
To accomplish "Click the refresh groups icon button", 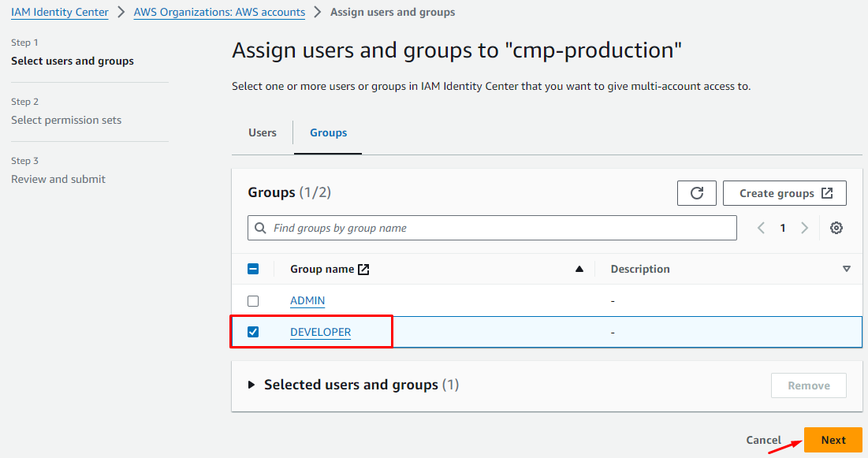I will [x=696, y=193].
